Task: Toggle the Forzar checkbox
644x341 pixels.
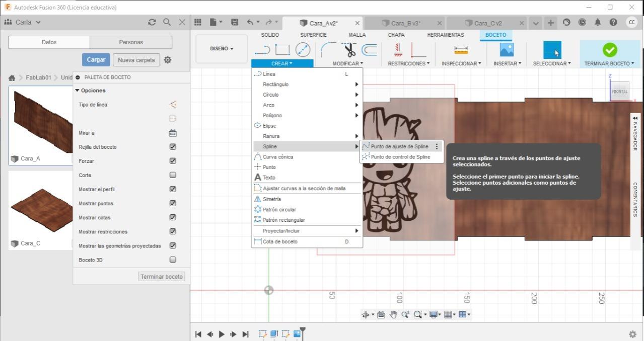Action: pyautogui.click(x=173, y=161)
